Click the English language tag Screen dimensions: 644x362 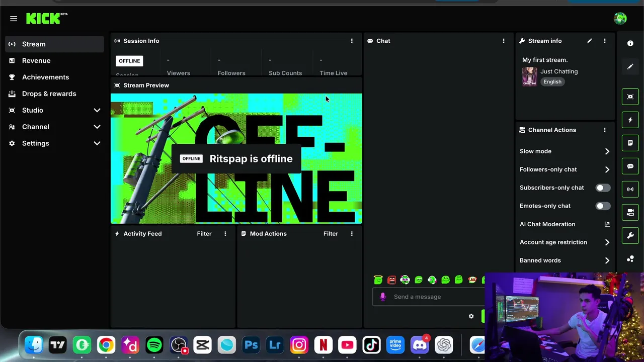pyautogui.click(x=552, y=81)
